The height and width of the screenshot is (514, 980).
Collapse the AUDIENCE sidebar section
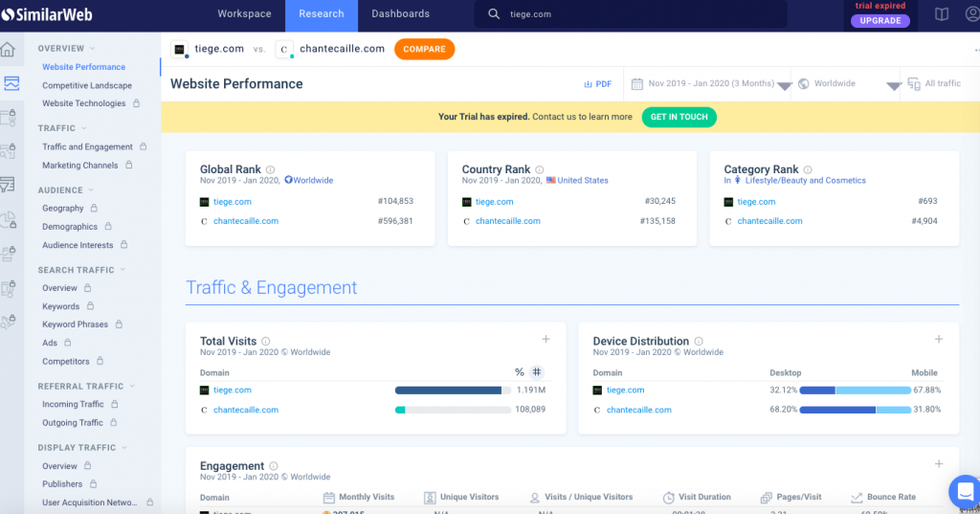click(x=91, y=190)
